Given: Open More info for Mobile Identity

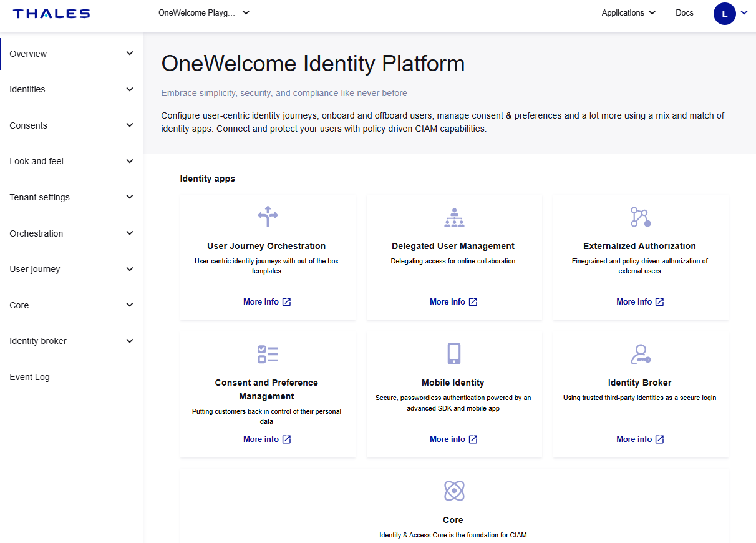Looking at the screenshot, I should click(453, 439).
